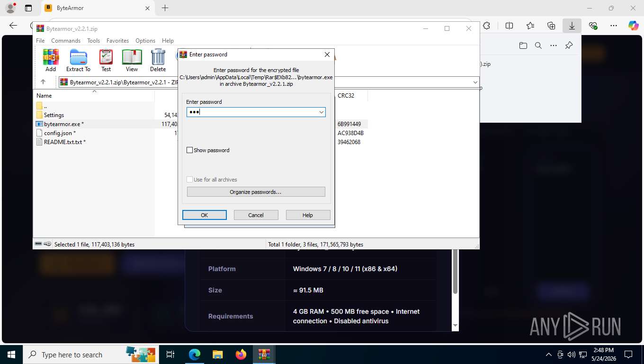The width and height of the screenshot is (644, 364).
Task: Open the File menu in WinRAR
Action: click(40, 41)
